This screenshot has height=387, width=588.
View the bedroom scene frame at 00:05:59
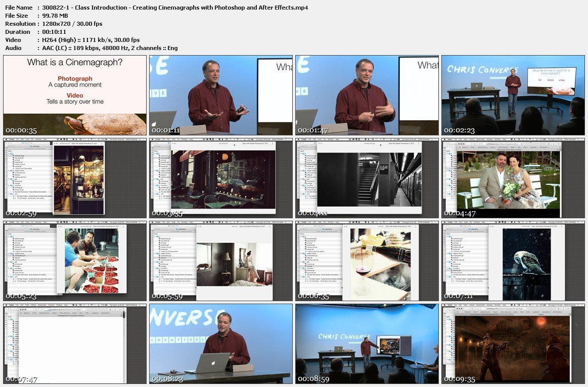[x=221, y=261]
